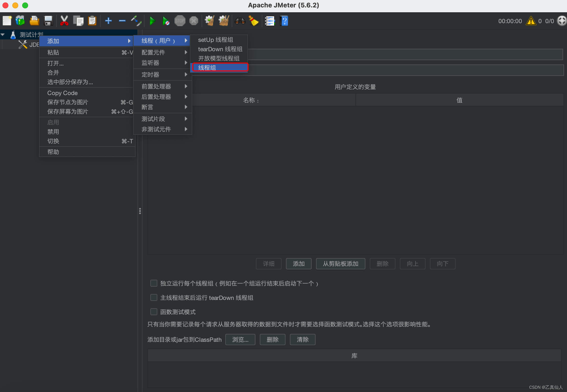The image size is (567, 392).
Task: Start the test with green play icon
Action: click(152, 21)
